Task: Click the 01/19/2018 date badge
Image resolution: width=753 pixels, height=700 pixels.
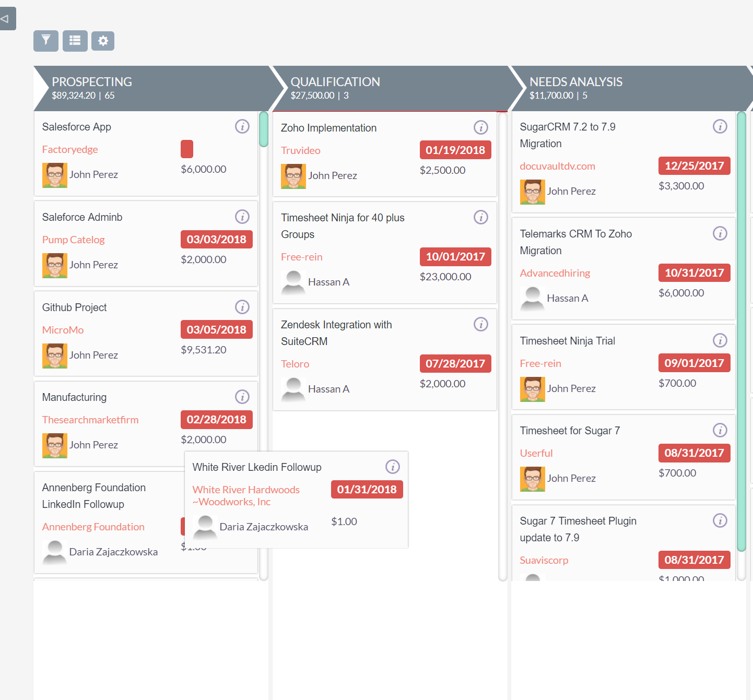Action: (455, 150)
